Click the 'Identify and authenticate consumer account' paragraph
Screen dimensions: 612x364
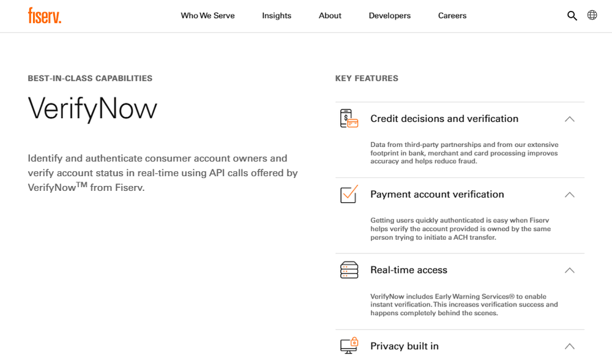click(x=163, y=173)
